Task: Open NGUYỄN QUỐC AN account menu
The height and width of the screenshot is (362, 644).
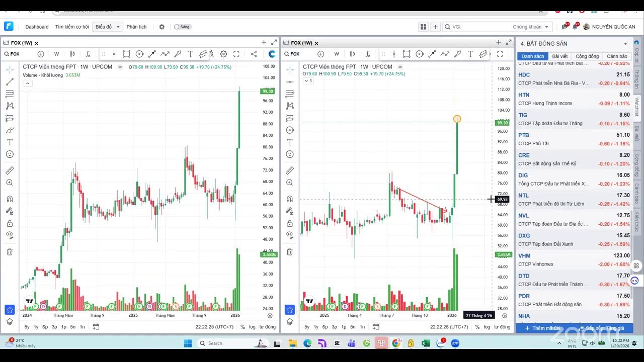Action: [609, 27]
